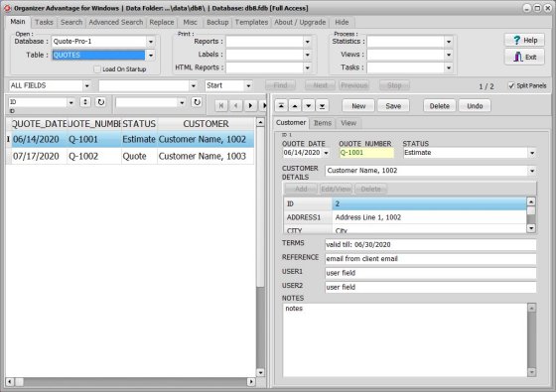The image size is (556, 392).
Task: Go to first record in grid navigation
Action: tap(221, 105)
